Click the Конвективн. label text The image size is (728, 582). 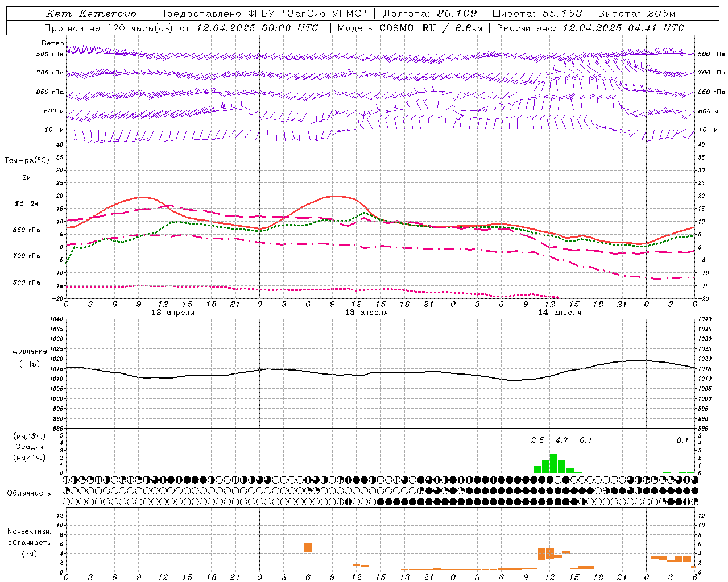[x=29, y=531]
